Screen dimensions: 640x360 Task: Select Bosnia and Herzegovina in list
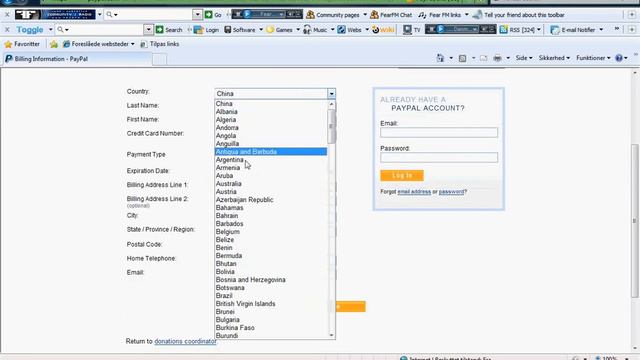tap(271, 280)
